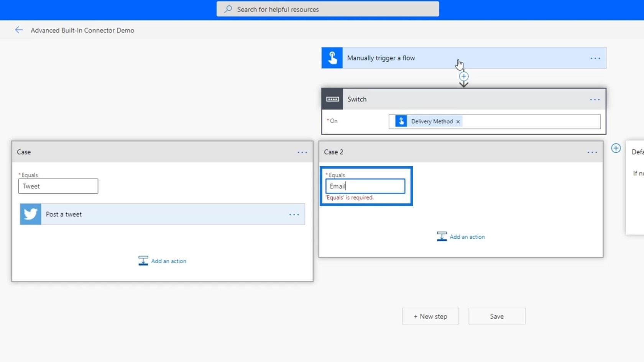The image size is (644, 362).
Task: Click the + New step button
Action: pos(430,316)
